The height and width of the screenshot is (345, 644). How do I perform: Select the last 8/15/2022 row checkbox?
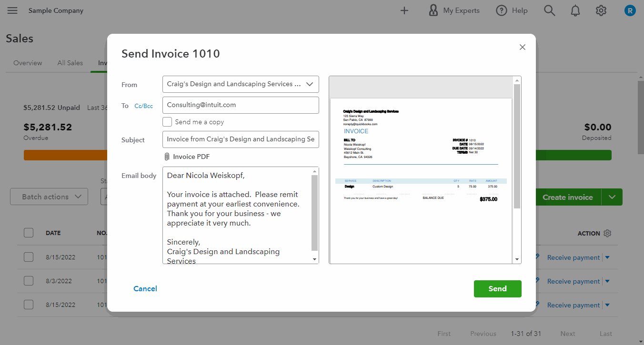(29, 305)
